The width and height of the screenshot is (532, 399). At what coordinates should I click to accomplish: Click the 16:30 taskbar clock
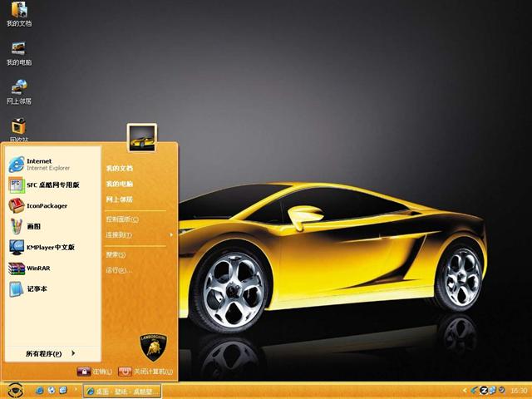pyautogui.click(x=519, y=392)
